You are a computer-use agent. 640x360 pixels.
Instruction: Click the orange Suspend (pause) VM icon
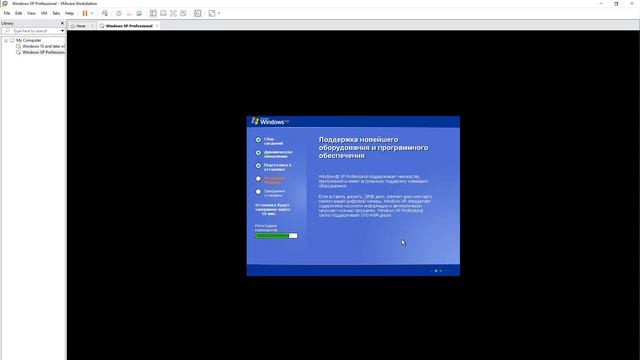pyautogui.click(x=85, y=13)
